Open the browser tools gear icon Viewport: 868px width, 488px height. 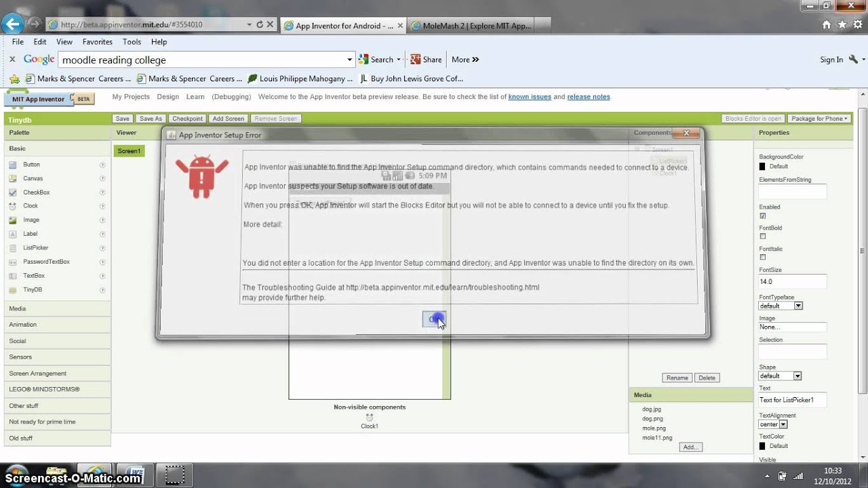click(858, 24)
